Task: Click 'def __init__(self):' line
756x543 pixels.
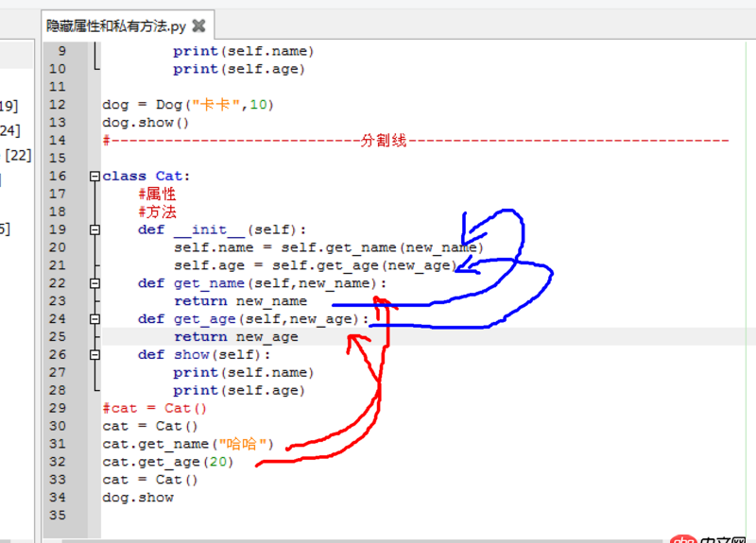Action: [222, 229]
